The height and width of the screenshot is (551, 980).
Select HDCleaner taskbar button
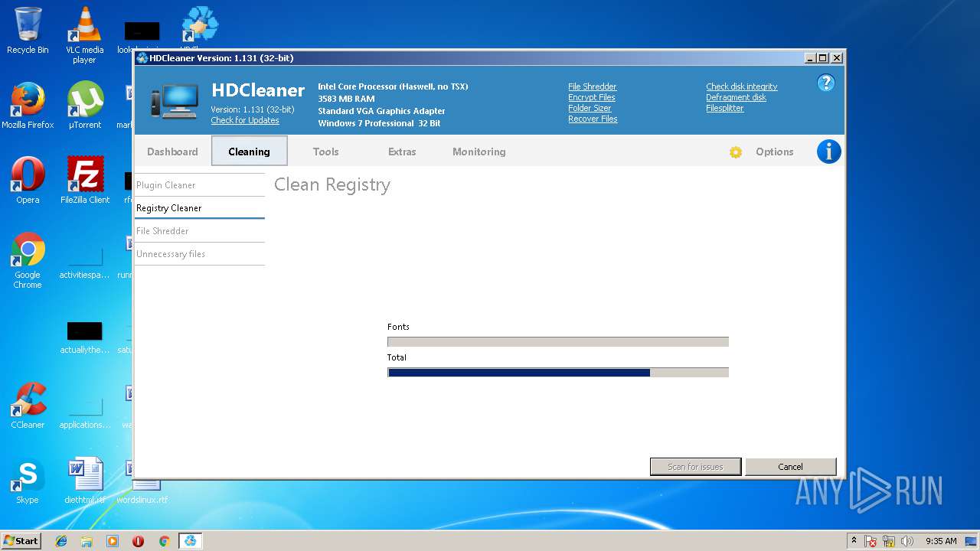pyautogui.click(x=190, y=541)
